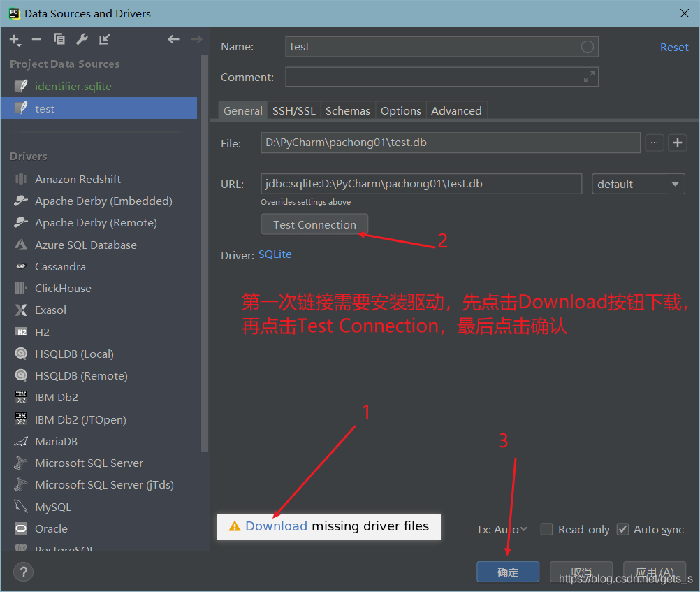
Task: Click the drivers list vertical scrollbar
Action: [x=205, y=253]
